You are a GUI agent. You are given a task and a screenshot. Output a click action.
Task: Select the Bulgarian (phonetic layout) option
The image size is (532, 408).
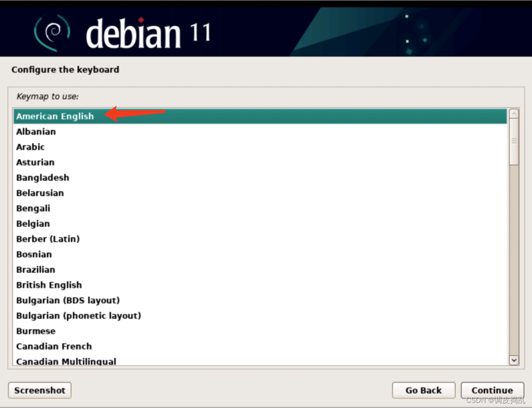pyautogui.click(x=79, y=316)
